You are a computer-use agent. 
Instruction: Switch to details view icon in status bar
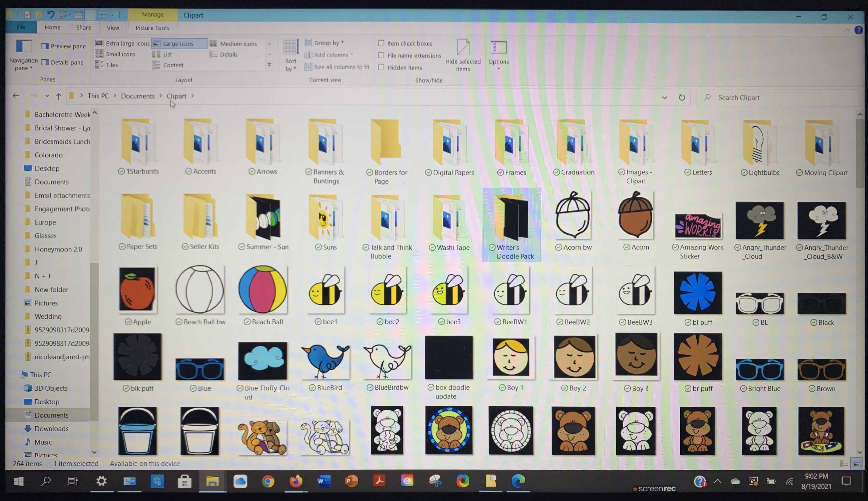[x=844, y=464]
